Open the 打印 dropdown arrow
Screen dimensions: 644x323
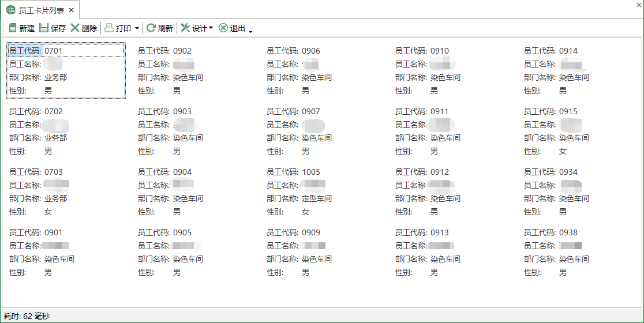(137, 28)
